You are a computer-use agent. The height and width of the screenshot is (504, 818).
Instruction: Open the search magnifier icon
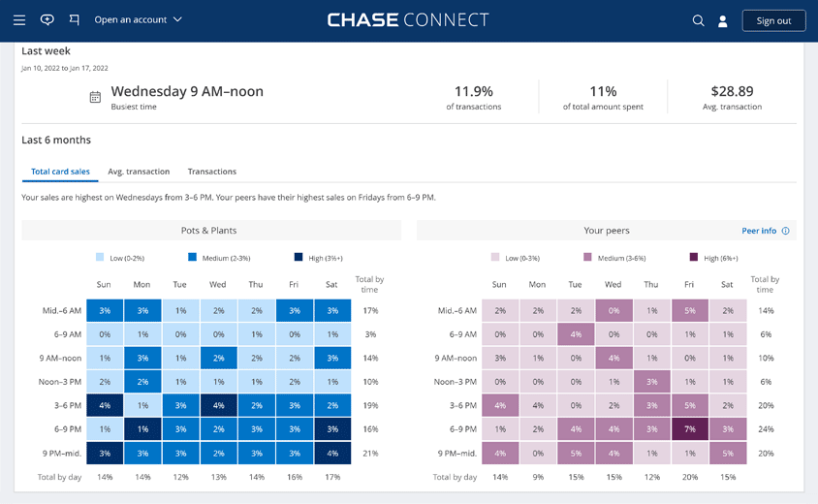(x=698, y=20)
